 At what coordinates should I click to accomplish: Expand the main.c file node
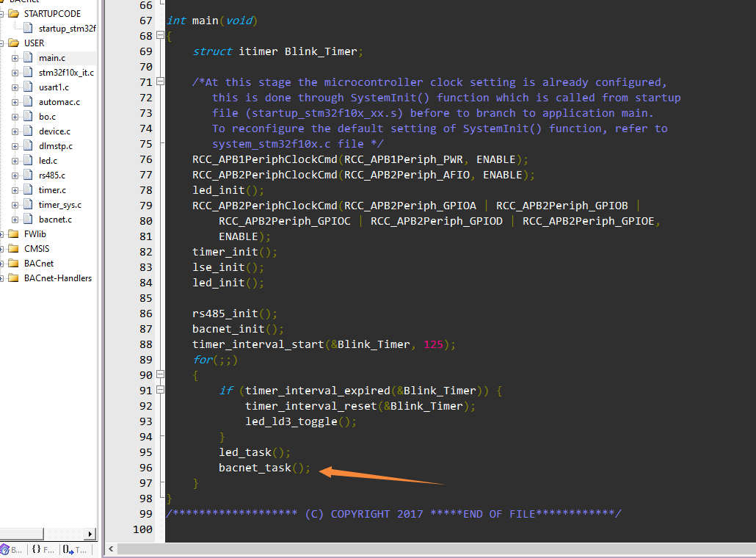click(x=15, y=58)
